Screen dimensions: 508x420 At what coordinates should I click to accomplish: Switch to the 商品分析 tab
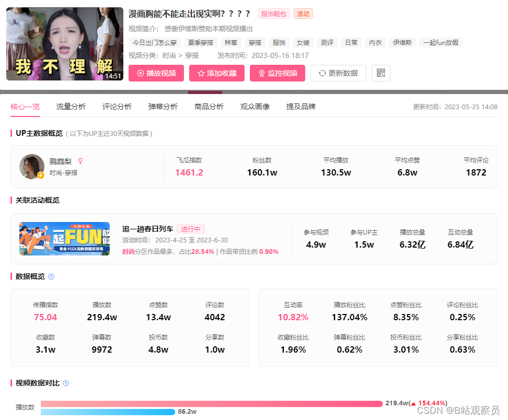pos(209,107)
